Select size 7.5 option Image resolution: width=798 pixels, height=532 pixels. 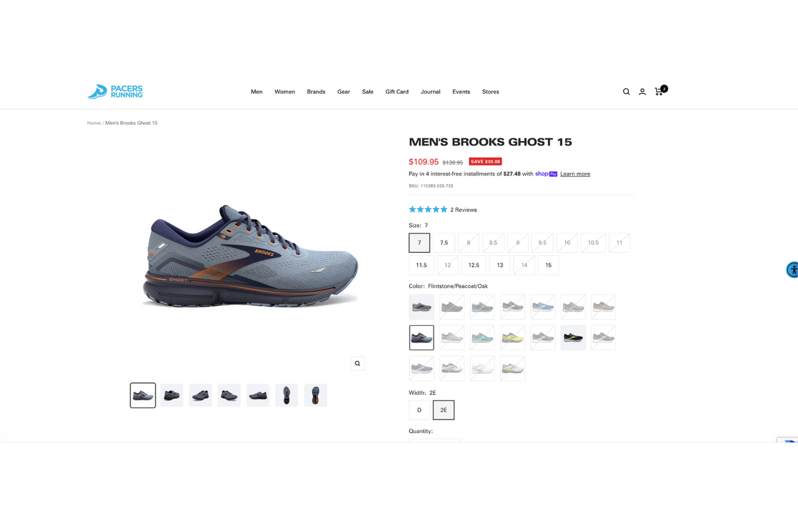coord(444,243)
